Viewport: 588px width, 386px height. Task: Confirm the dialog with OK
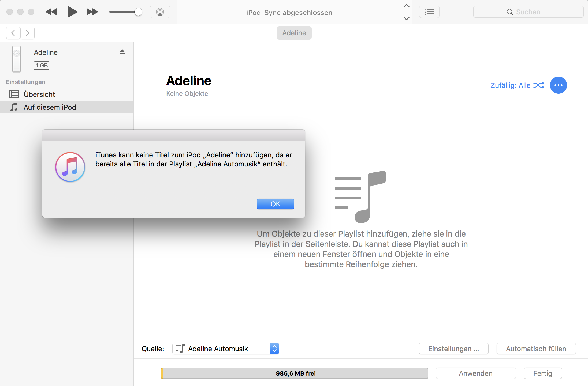[x=275, y=204]
